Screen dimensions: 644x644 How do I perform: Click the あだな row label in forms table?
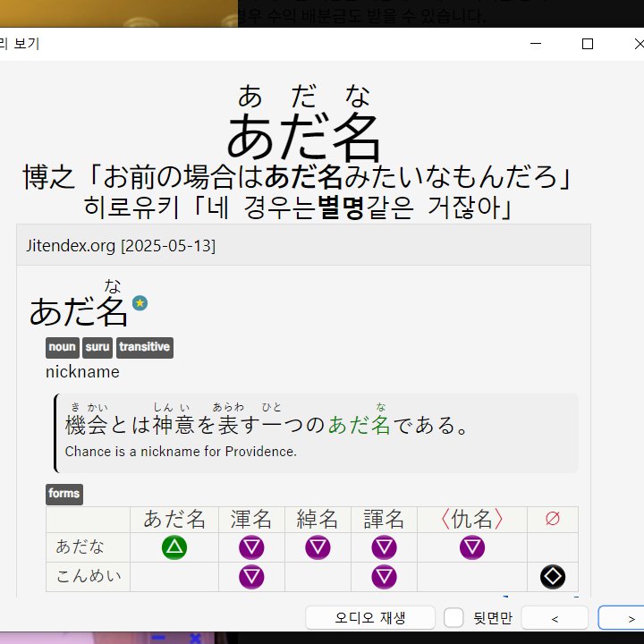click(x=80, y=547)
